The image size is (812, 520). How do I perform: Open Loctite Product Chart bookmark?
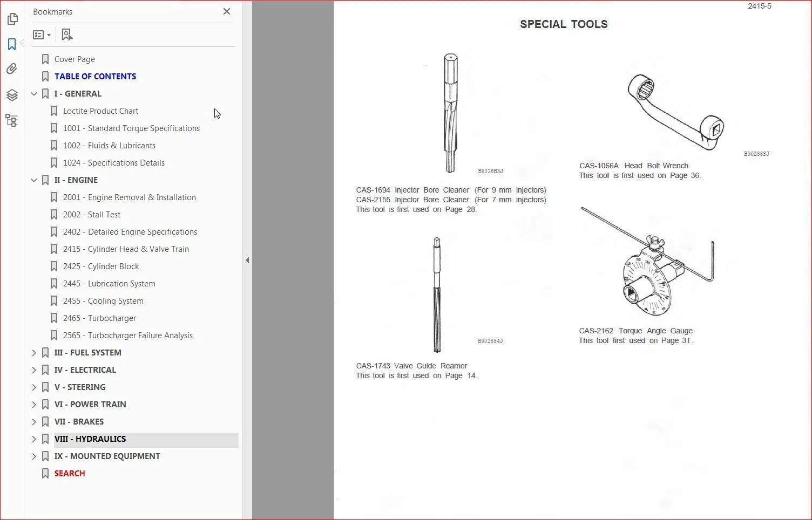point(100,111)
